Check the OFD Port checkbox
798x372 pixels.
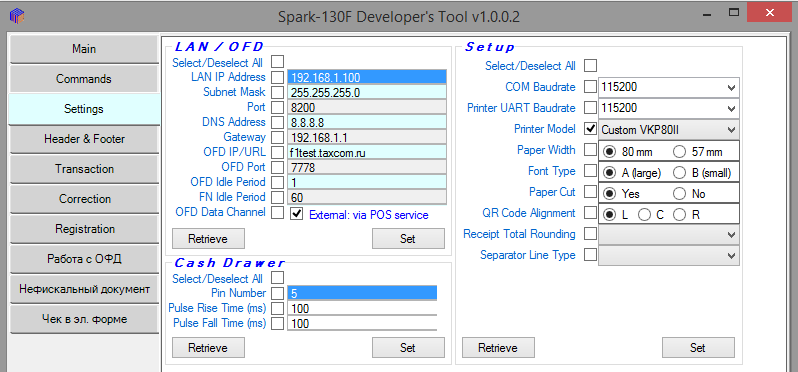tap(277, 167)
